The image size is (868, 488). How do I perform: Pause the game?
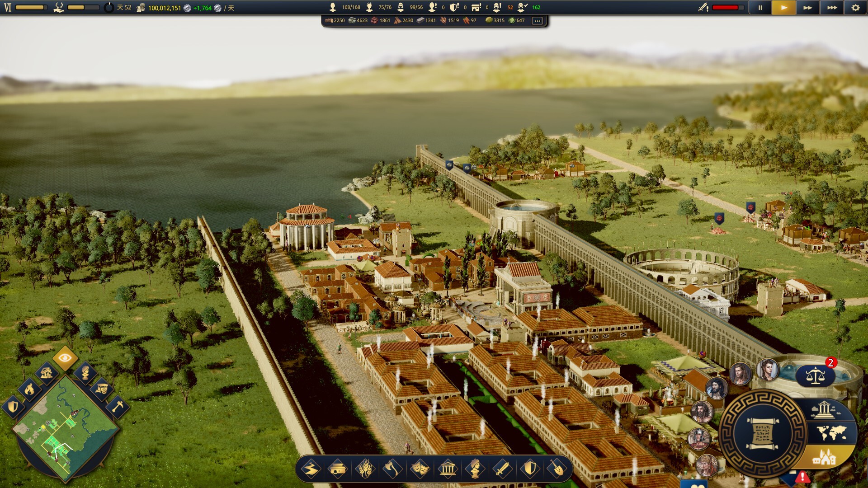(x=760, y=8)
